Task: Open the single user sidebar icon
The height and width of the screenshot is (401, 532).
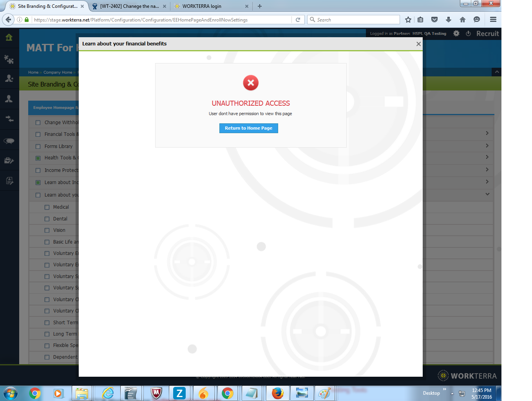Action: (x=9, y=99)
